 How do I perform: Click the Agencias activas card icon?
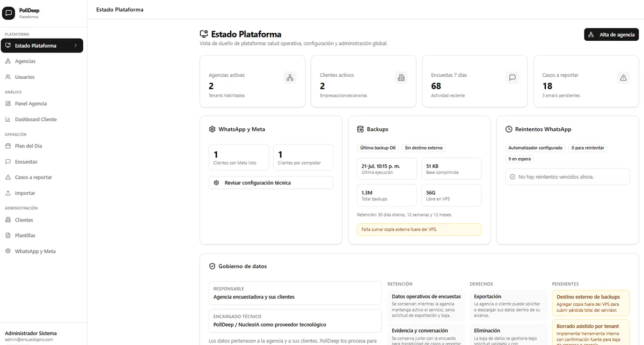290,78
